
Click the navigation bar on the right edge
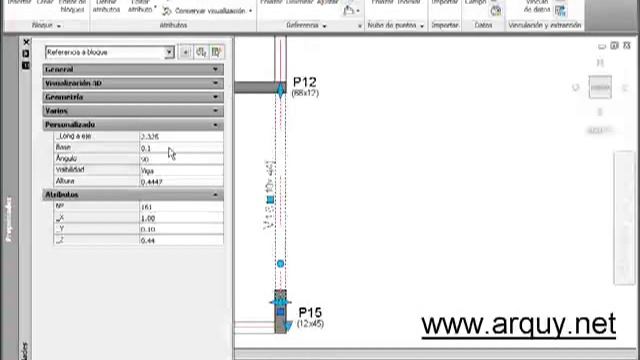[x=624, y=218]
